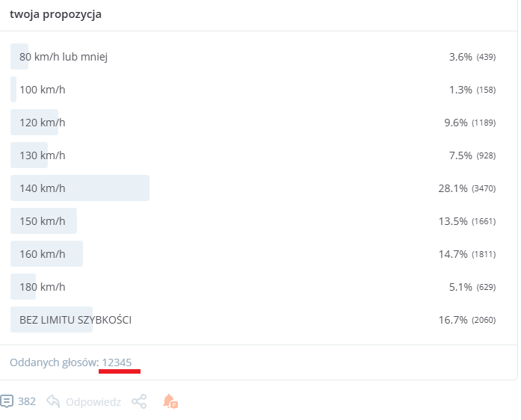The width and height of the screenshot is (521, 420).
Task: Select the "140 km/h" poll option
Action: click(x=43, y=188)
